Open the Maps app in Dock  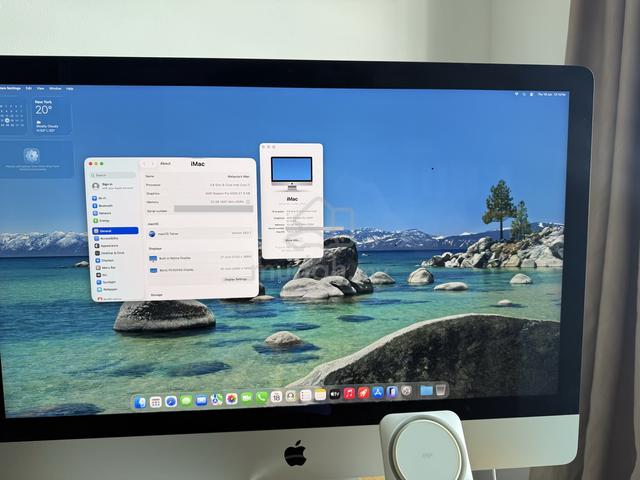click(x=217, y=399)
